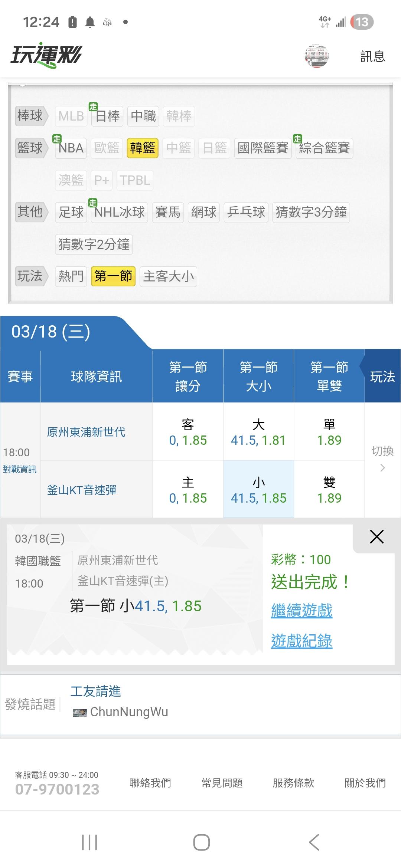401x868 pixels.
Task: Tap Android back button
Action: tap(314, 842)
